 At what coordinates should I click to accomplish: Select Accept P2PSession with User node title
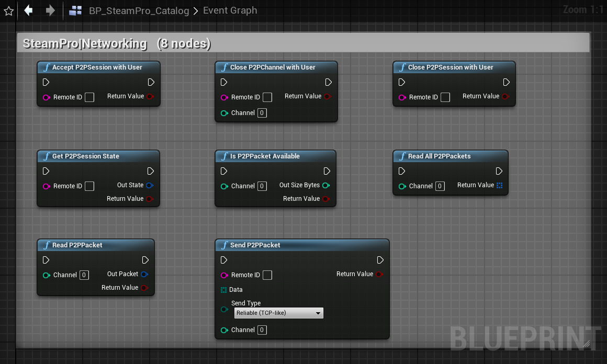pyautogui.click(x=97, y=67)
